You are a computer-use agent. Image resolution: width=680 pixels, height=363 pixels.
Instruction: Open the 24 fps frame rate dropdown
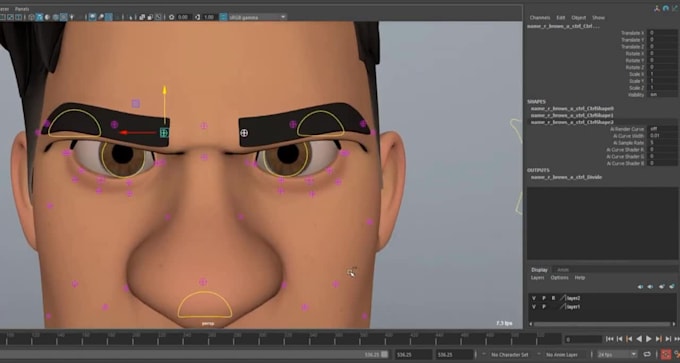pos(617,354)
